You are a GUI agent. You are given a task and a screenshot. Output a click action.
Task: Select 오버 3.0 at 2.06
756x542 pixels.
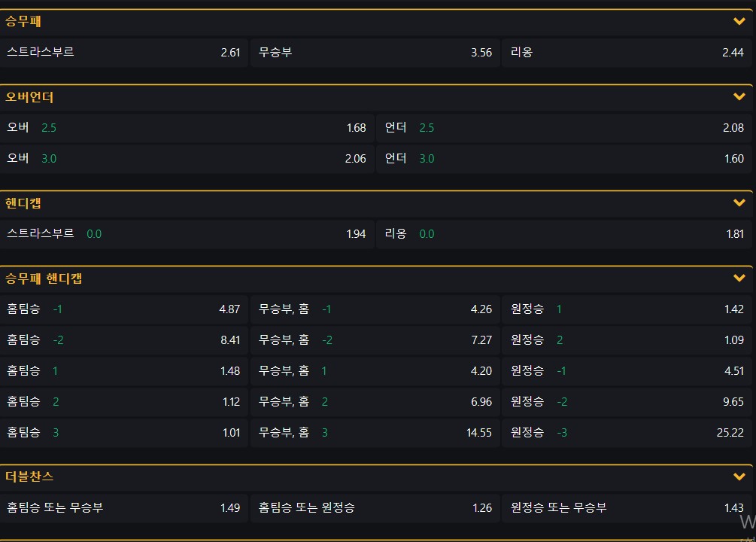point(187,159)
